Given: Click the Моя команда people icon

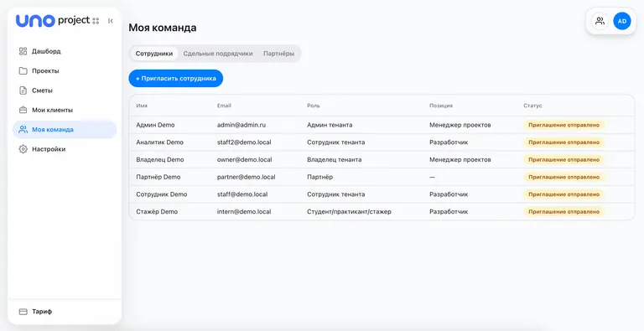Looking at the screenshot, I should [23, 129].
